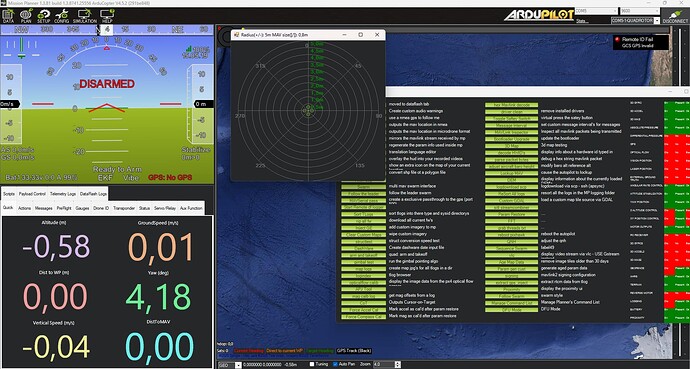Switch to the Messages tab
Screen dimensions: 690x369
click(x=44, y=208)
